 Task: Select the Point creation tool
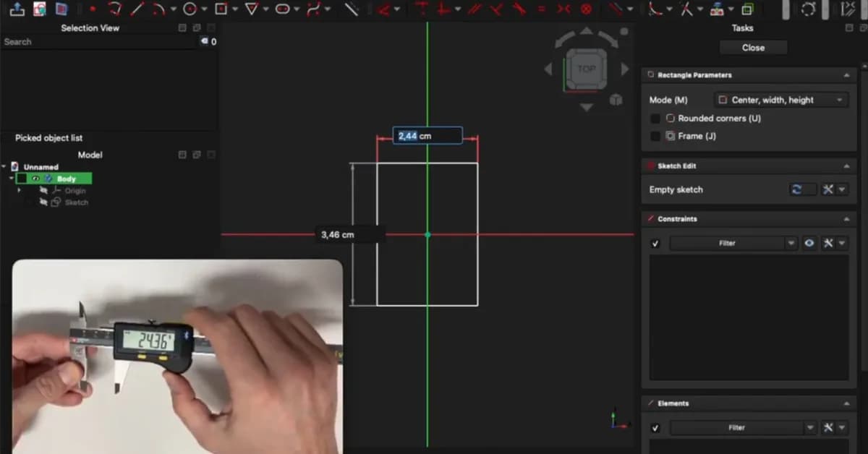click(92, 9)
